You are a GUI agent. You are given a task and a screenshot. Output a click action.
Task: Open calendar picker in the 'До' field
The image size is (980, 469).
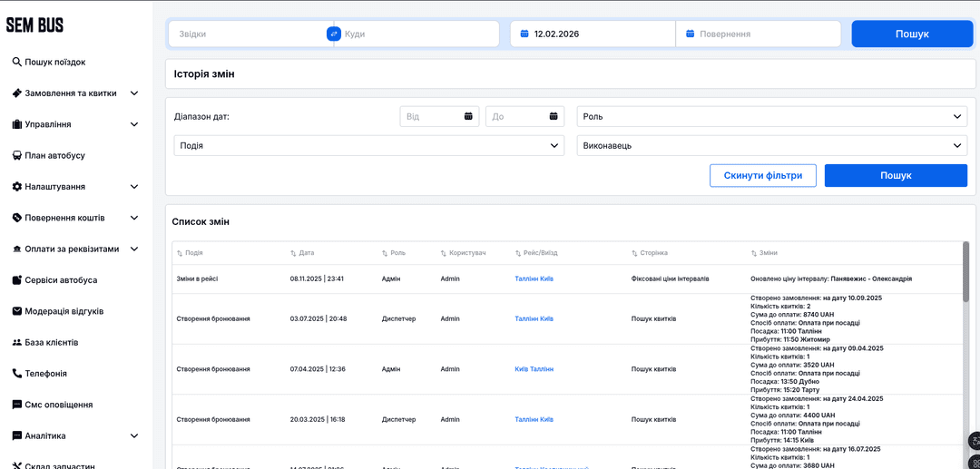click(x=553, y=116)
